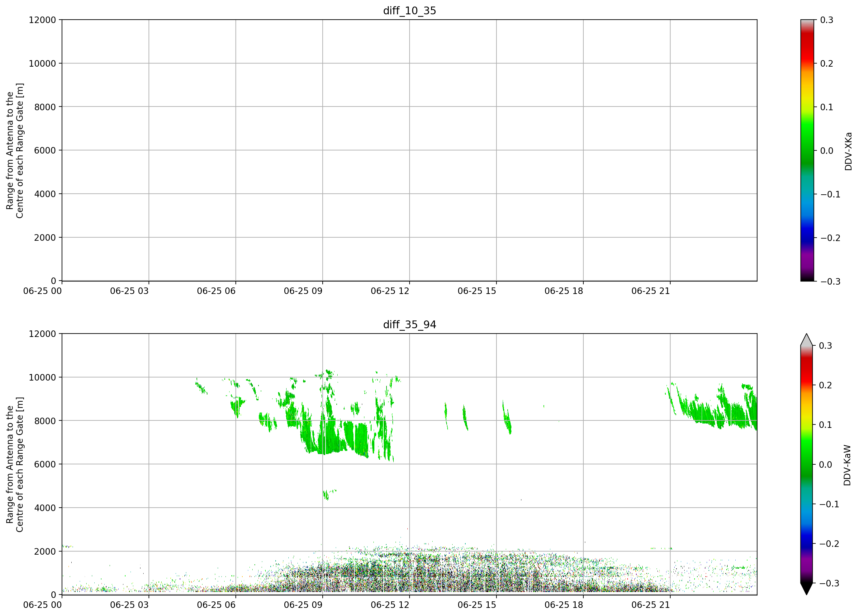Click the 06-25 21 time tick under diff_35_94
Image resolution: width=859 pixels, height=616 pixels.
click(651, 605)
